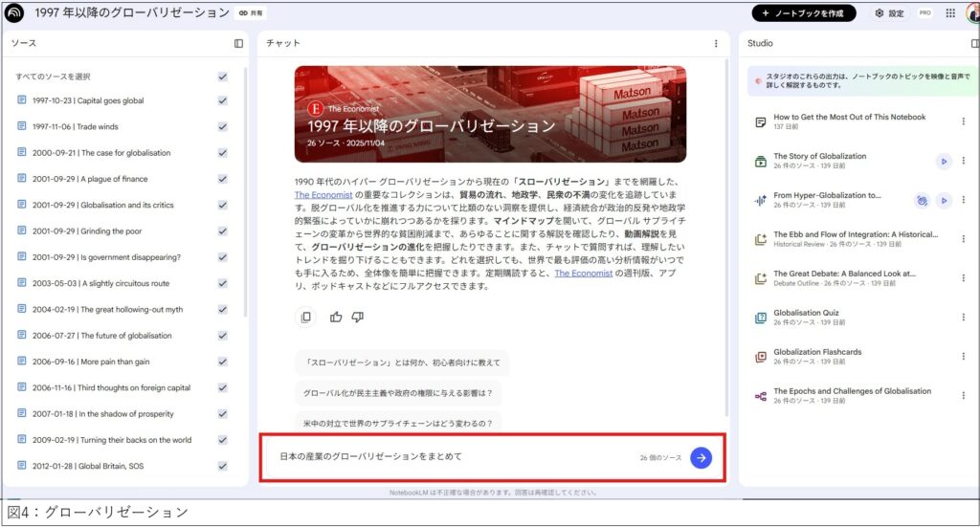Play The Story of Globalization video
Screen dimensions: 980x527
944,161
